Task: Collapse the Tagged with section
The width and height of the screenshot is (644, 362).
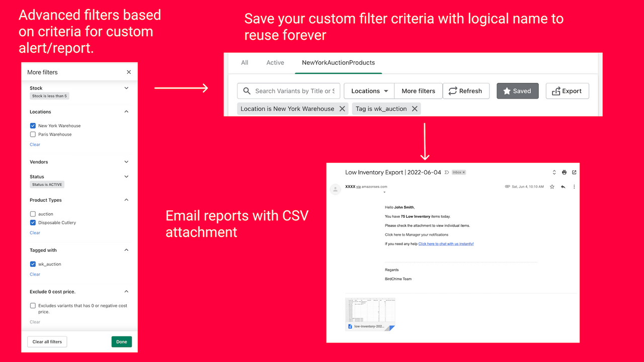Action: click(x=126, y=250)
